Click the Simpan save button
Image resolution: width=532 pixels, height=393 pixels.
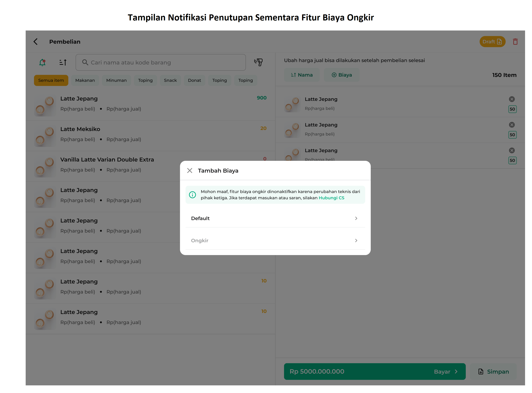pos(494,371)
